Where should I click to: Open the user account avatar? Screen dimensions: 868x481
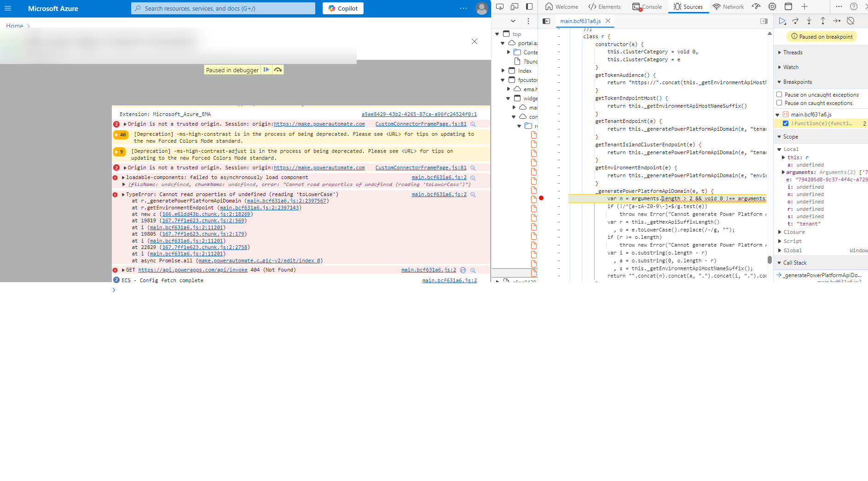tap(481, 8)
